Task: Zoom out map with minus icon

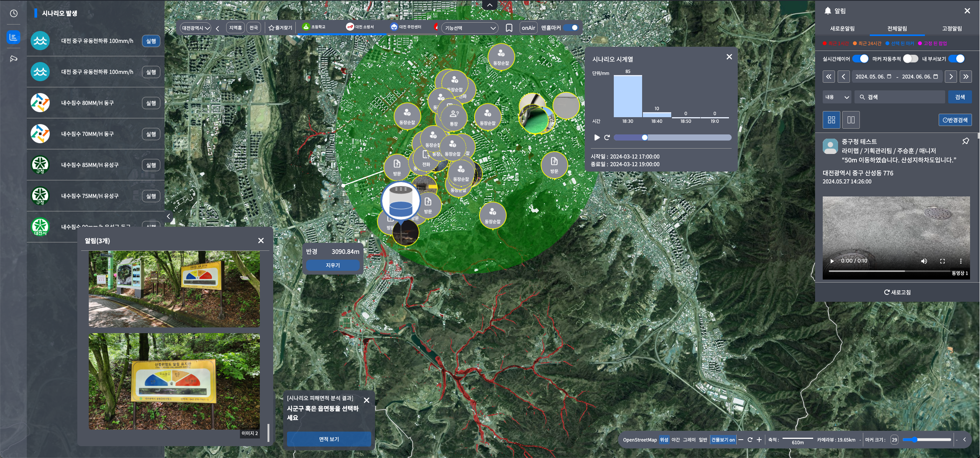Action: (x=741, y=440)
